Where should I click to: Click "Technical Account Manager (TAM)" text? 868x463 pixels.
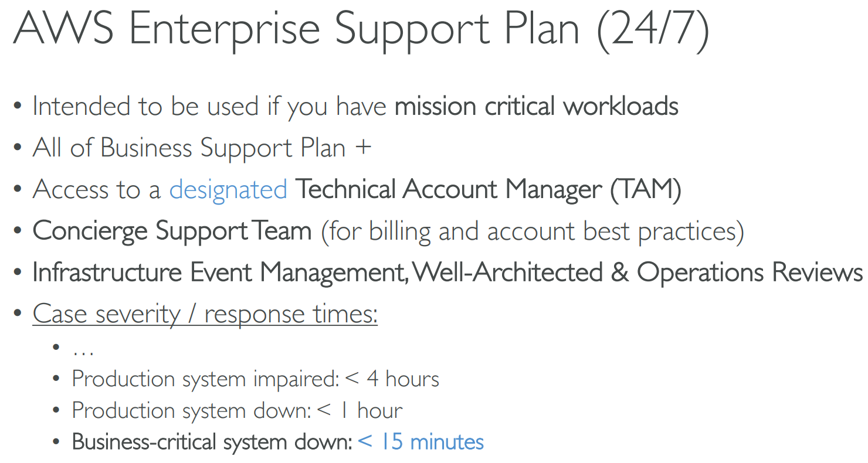487,189
